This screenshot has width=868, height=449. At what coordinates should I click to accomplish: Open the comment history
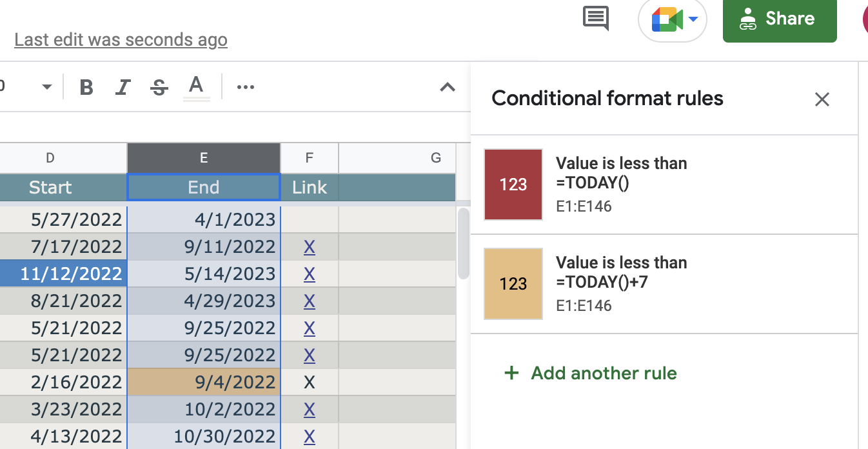point(595,18)
